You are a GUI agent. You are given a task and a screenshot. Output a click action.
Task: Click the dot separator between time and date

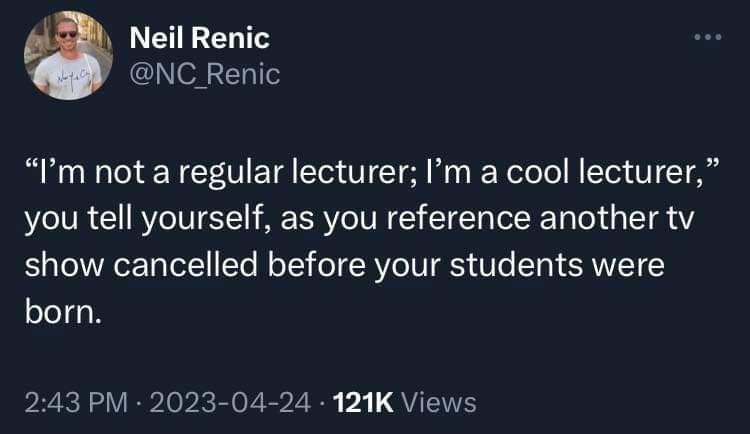tap(139, 403)
